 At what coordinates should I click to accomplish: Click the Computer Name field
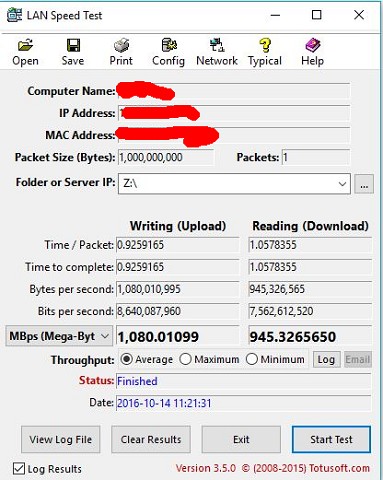(x=234, y=91)
